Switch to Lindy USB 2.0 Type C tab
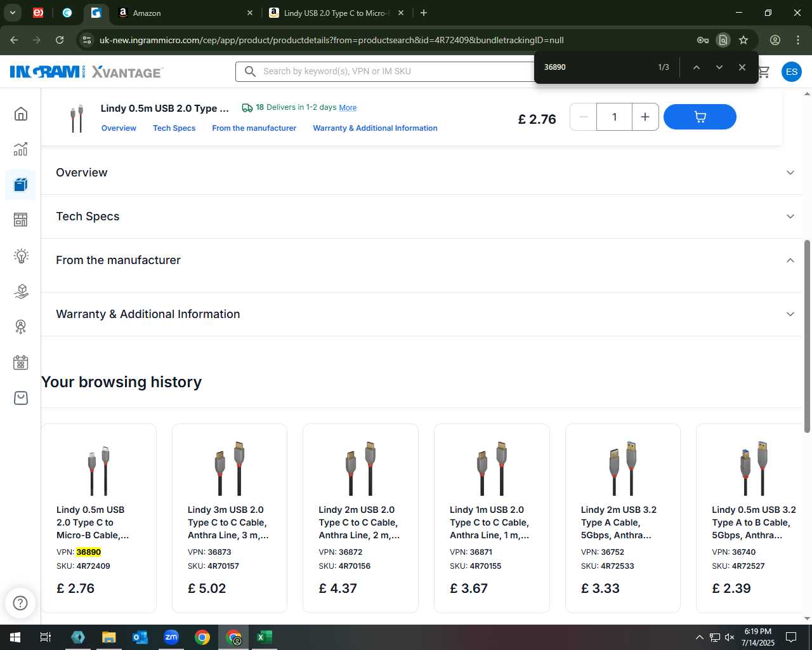The height and width of the screenshot is (650, 812). (x=336, y=13)
